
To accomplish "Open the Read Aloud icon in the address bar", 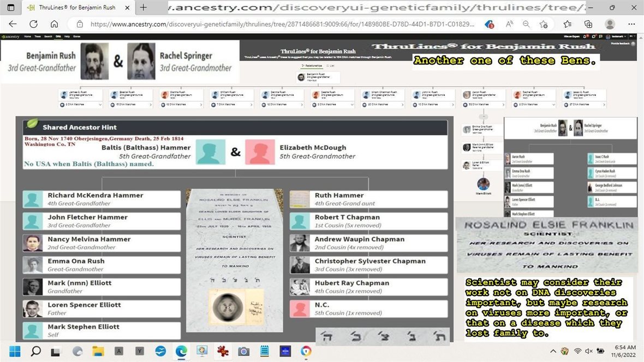I will 509,24.
